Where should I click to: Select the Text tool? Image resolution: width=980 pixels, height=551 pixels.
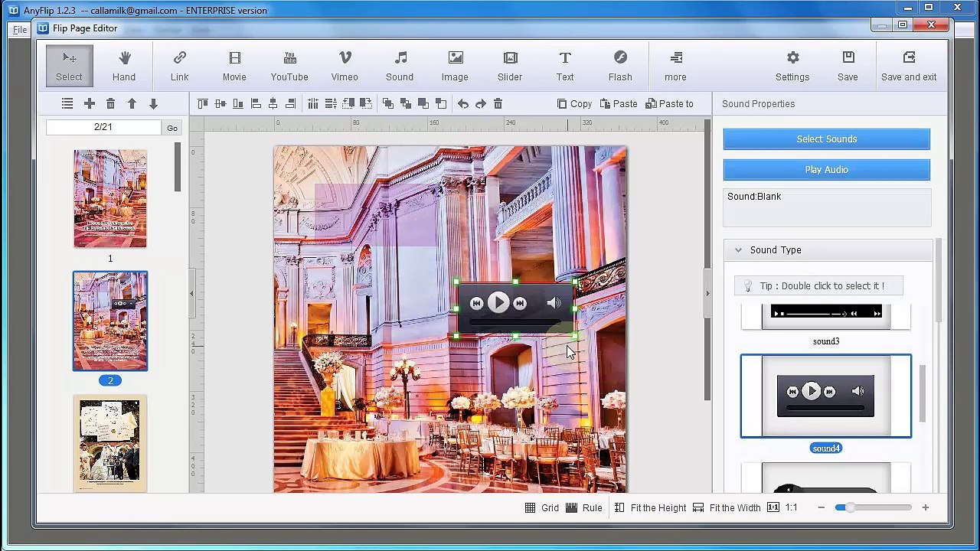[x=565, y=66]
